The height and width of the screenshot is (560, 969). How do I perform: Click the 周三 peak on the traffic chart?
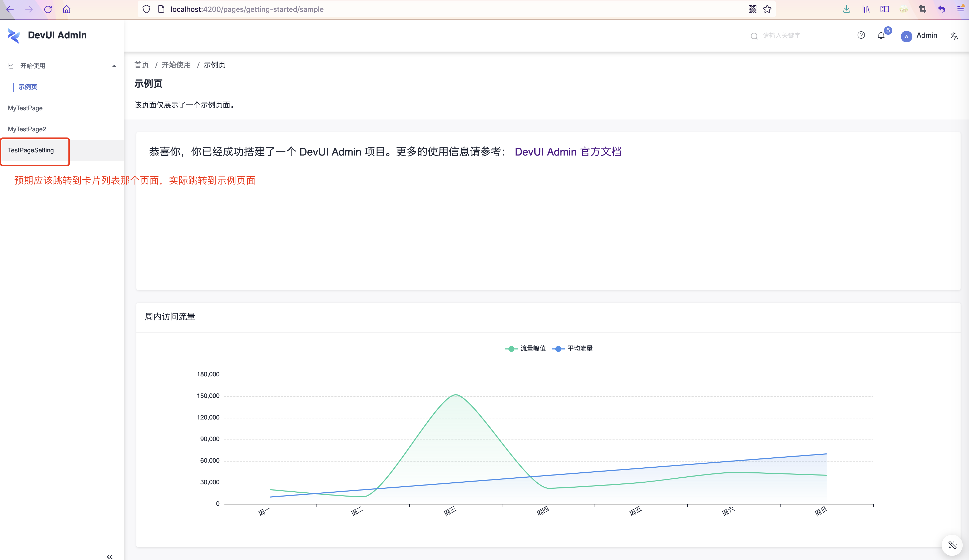click(x=455, y=395)
